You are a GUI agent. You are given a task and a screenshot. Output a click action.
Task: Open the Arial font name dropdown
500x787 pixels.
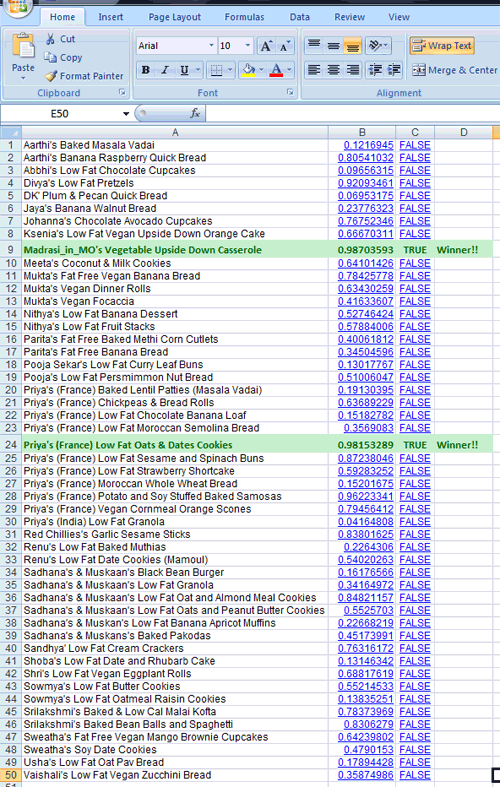[211, 46]
